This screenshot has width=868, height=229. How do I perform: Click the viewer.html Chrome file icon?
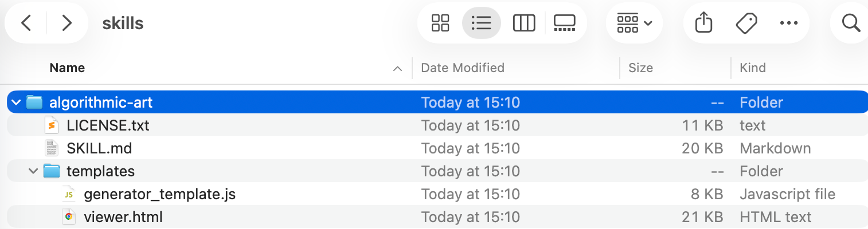69,217
